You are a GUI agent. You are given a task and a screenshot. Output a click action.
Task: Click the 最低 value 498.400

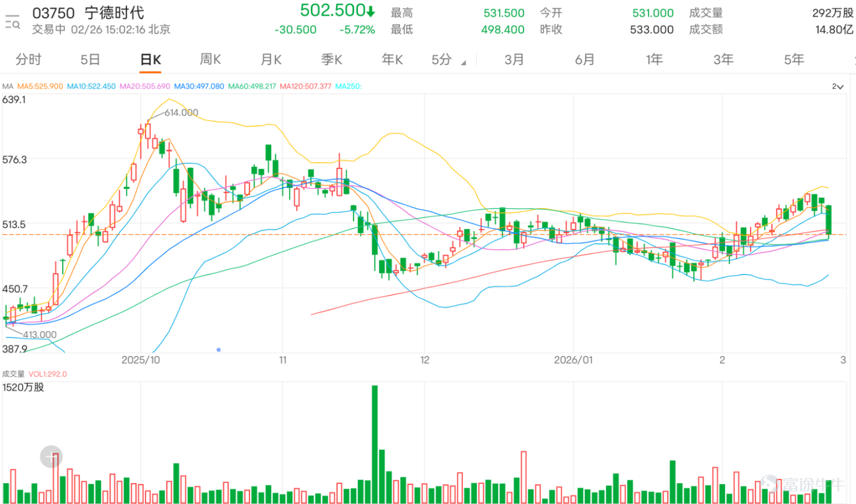point(503,29)
